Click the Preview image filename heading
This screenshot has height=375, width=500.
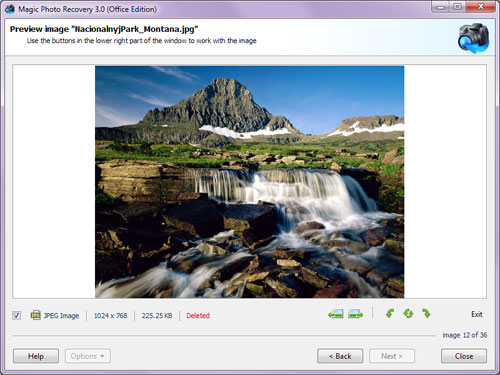tap(104, 29)
